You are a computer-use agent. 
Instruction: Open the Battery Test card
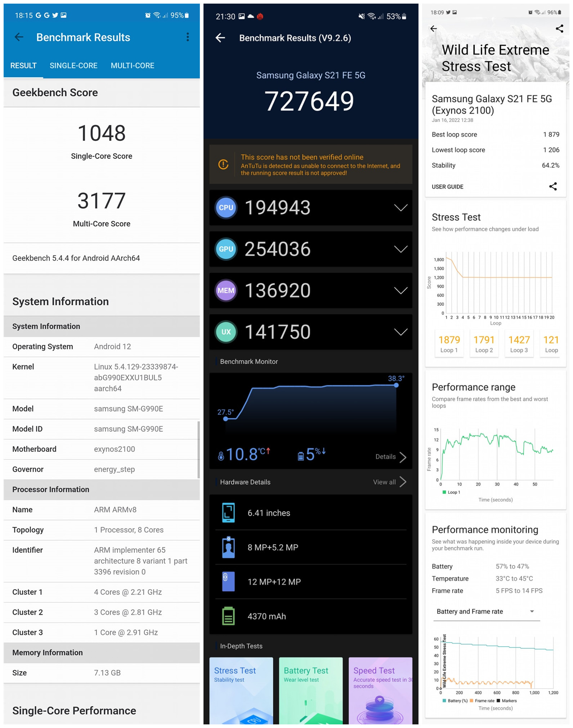point(311,690)
